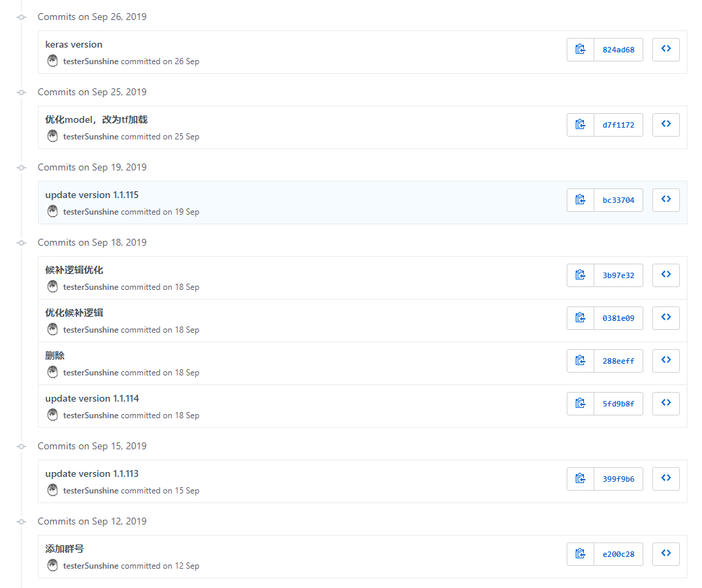Open the "update version 1.1.114" commit

click(92, 398)
